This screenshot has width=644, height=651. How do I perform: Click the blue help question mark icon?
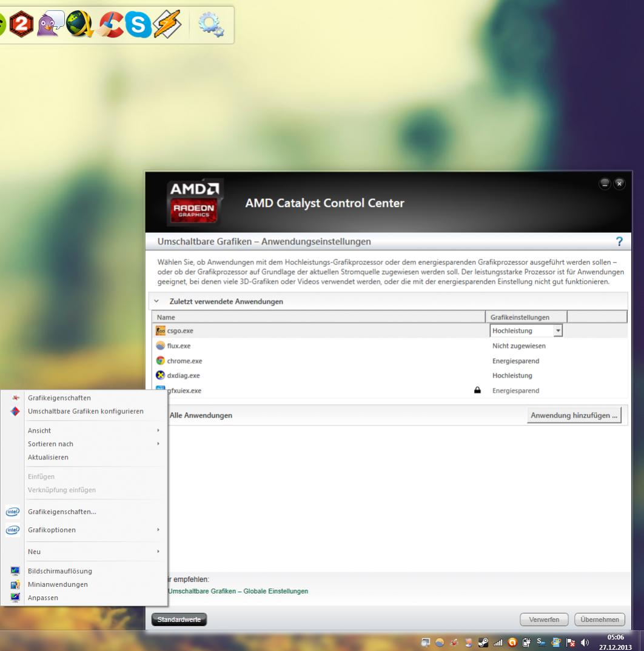[x=619, y=242]
